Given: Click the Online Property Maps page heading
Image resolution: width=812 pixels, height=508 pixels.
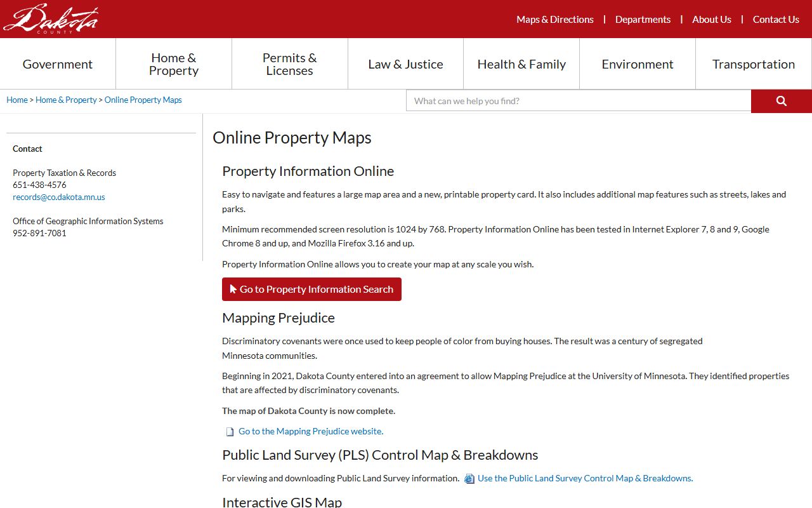Looking at the screenshot, I should (292, 138).
